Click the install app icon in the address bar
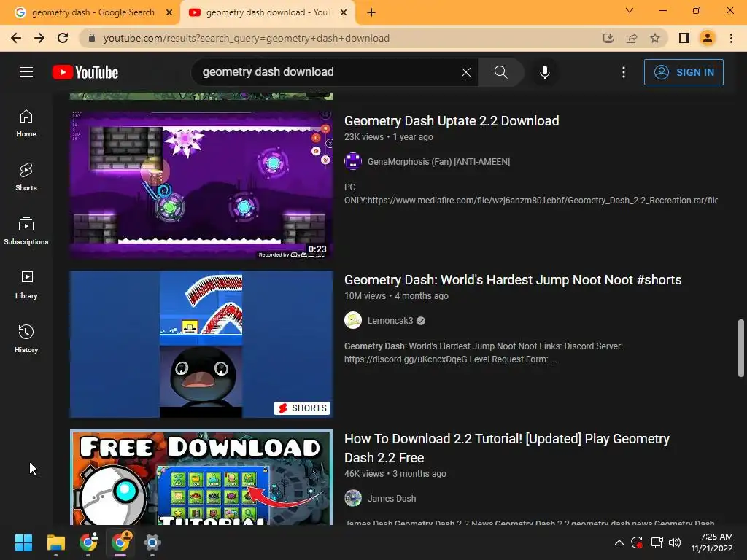 coord(608,38)
